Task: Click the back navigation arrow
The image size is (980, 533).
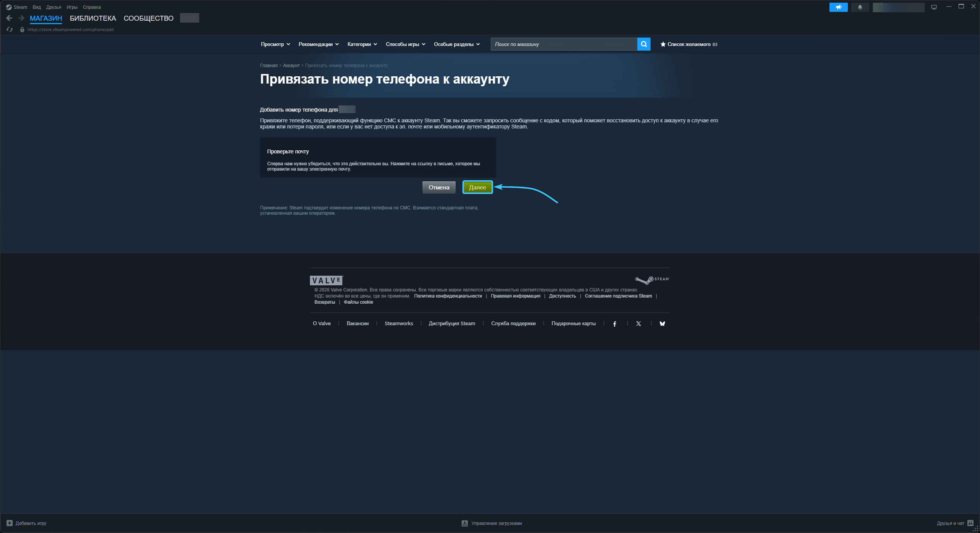Action: pyautogui.click(x=10, y=18)
